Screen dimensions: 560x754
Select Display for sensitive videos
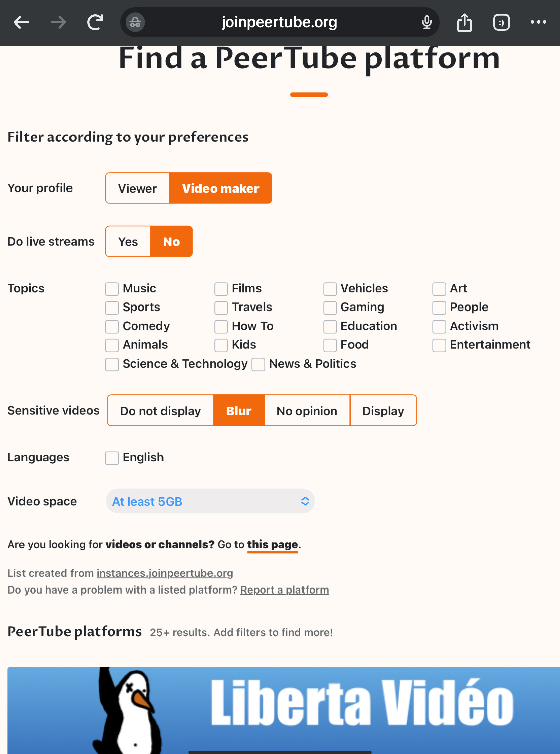(383, 411)
